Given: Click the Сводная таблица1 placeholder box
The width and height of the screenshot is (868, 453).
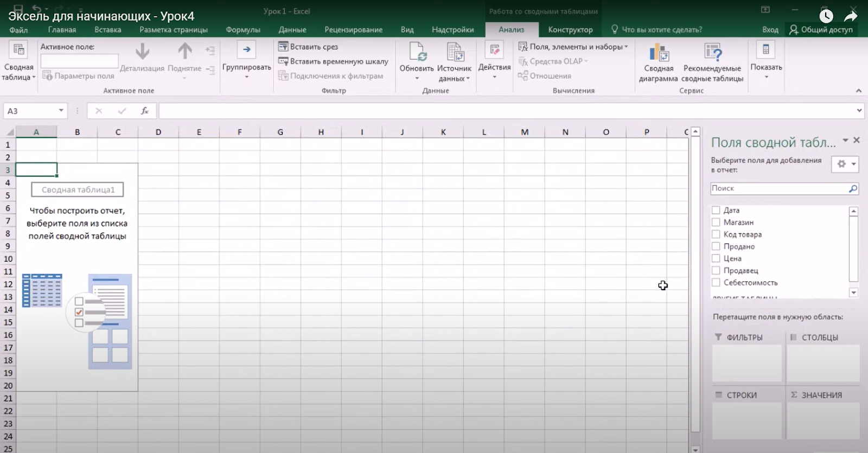Looking at the screenshot, I should pos(78,190).
